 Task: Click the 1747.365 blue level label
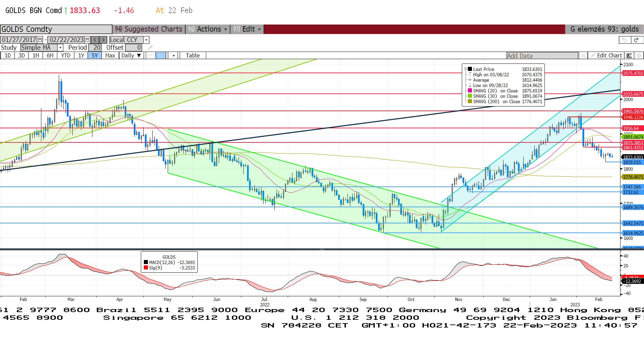click(633, 187)
